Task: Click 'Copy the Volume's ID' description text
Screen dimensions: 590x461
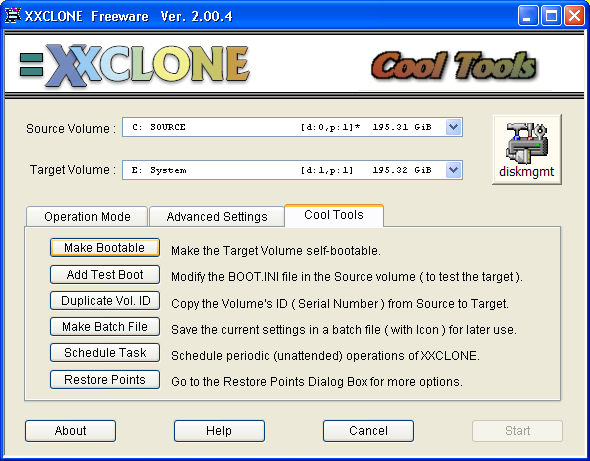Action: 340,303
